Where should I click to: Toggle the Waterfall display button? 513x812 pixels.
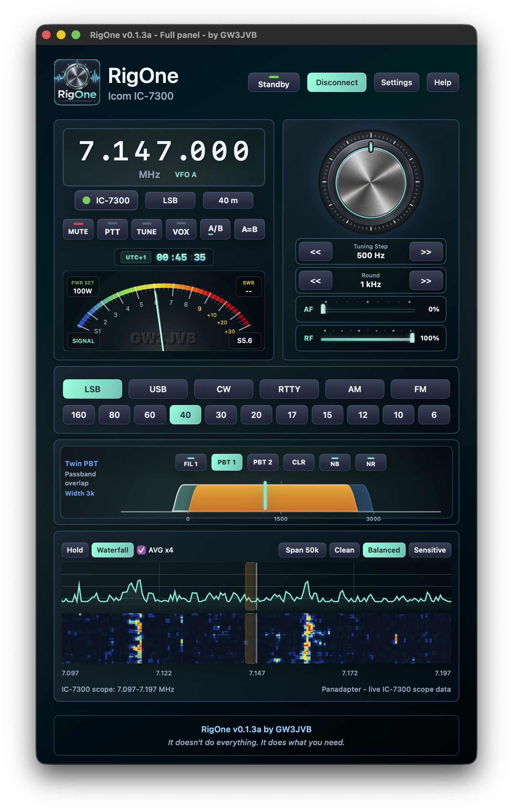[113, 550]
